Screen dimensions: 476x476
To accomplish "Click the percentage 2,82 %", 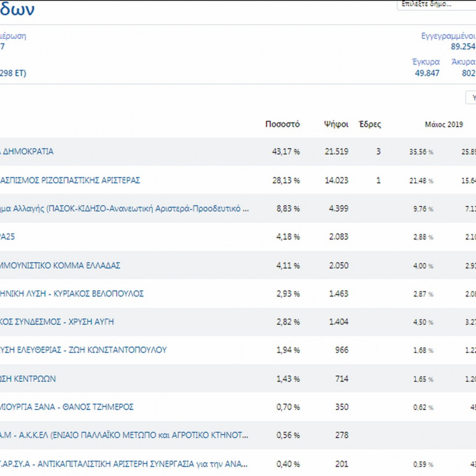I will (288, 322).
